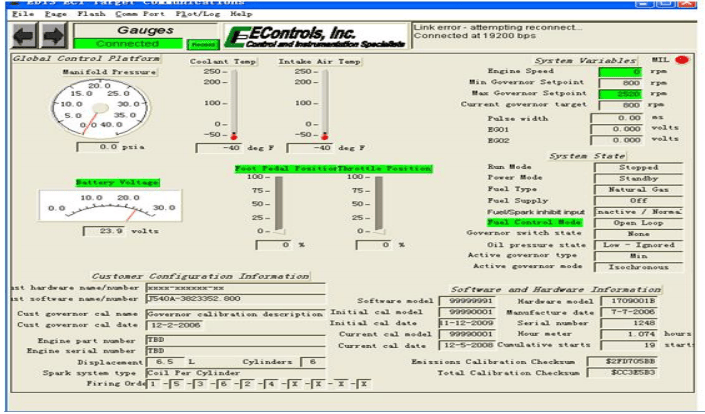Select the EGO2 volts field
Screen dimensions: 705x414
[616, 140]
